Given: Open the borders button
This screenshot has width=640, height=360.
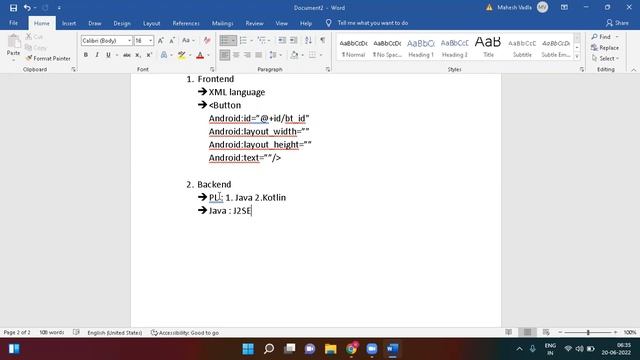Looking at the screenshot, I should pos(312,55).
